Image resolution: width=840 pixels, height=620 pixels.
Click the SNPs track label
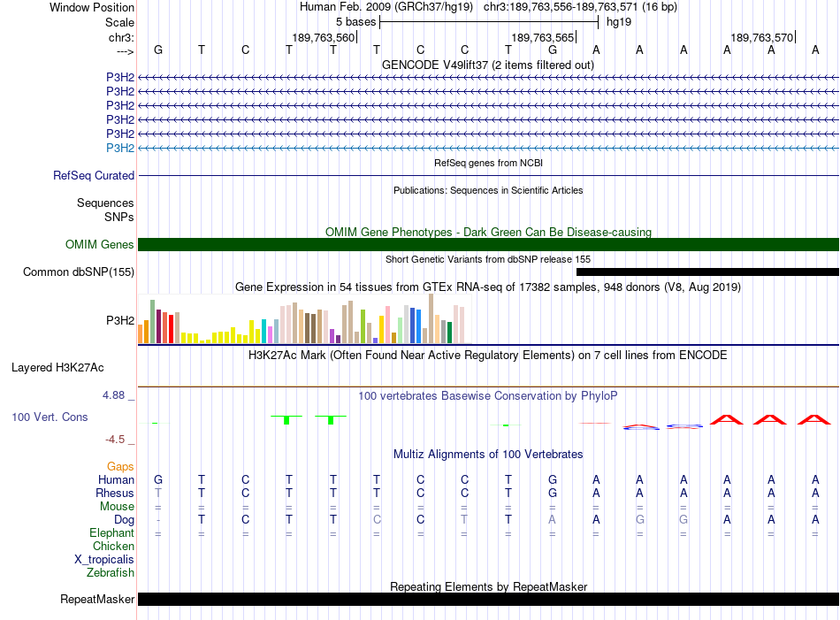(x=119, y=217)
